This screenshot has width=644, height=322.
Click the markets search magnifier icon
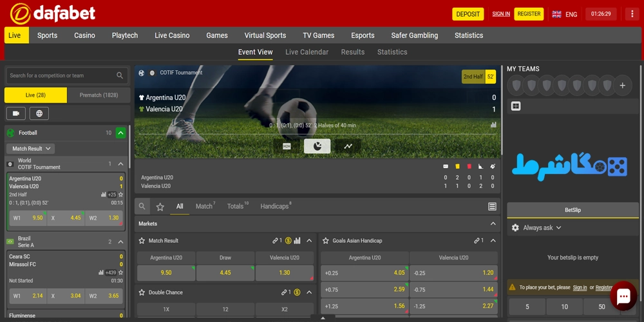[142, 206]
